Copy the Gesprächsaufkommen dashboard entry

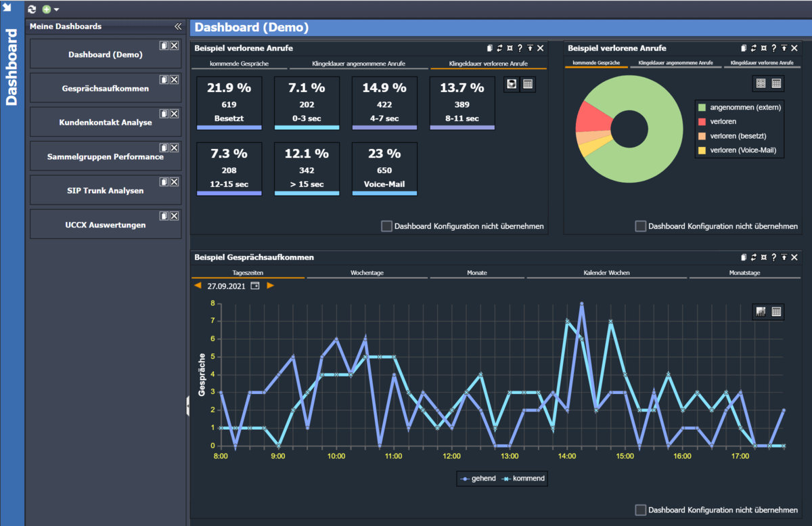coord(164,79)
